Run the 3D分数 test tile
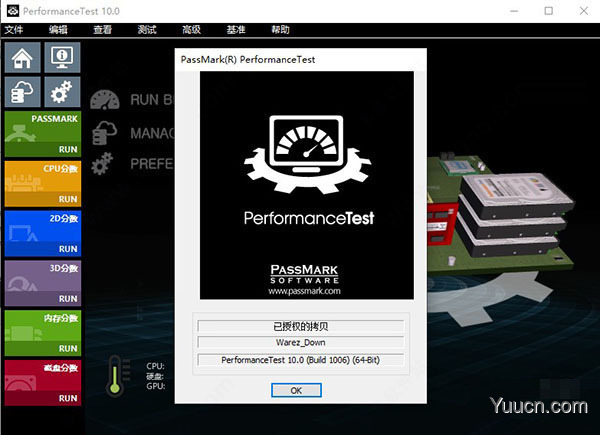 (43, 283)
